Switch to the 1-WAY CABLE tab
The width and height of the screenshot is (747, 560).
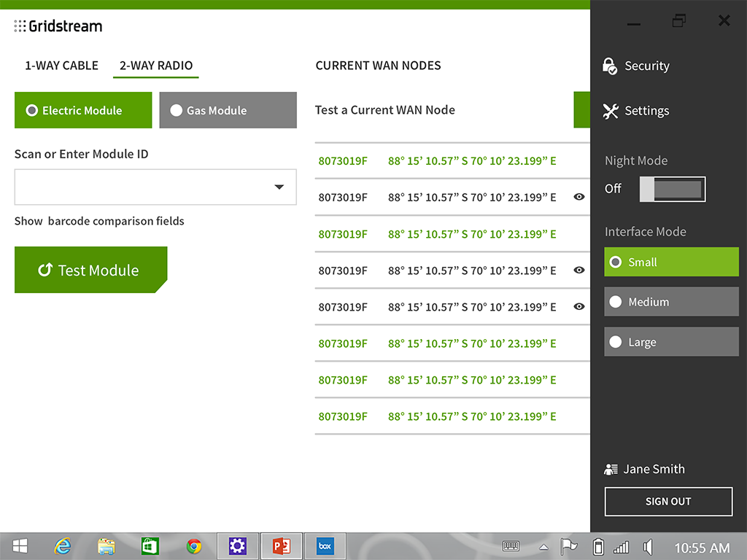(61, 66)
